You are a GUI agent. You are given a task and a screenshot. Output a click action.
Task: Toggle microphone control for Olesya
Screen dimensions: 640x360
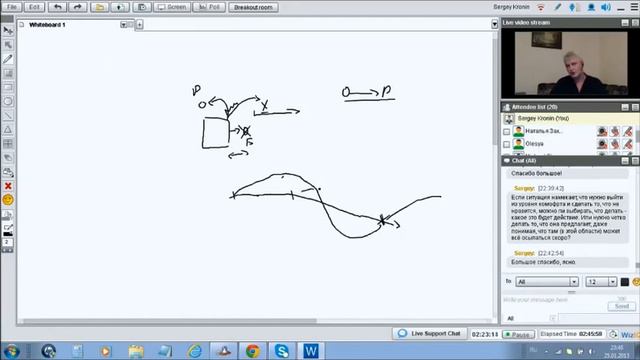click(x=615, y=144)
